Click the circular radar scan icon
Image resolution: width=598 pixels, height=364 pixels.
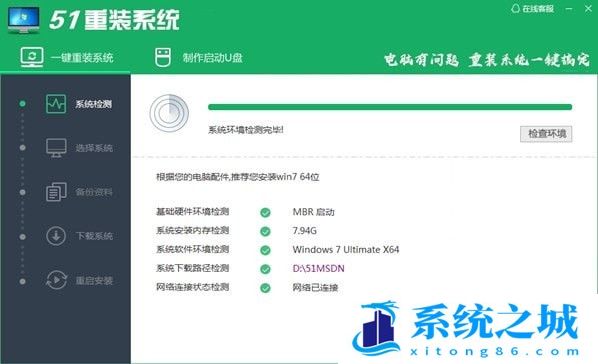[x=169, y=114]
